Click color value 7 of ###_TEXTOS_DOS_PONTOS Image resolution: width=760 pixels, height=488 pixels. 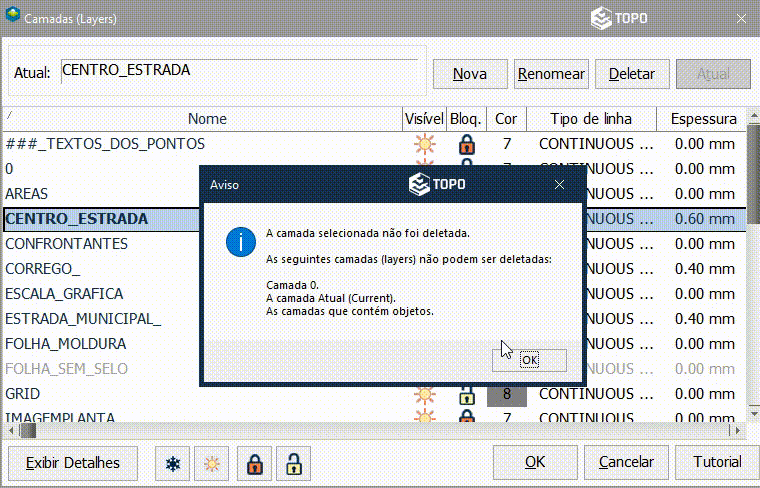click(507, 144)
